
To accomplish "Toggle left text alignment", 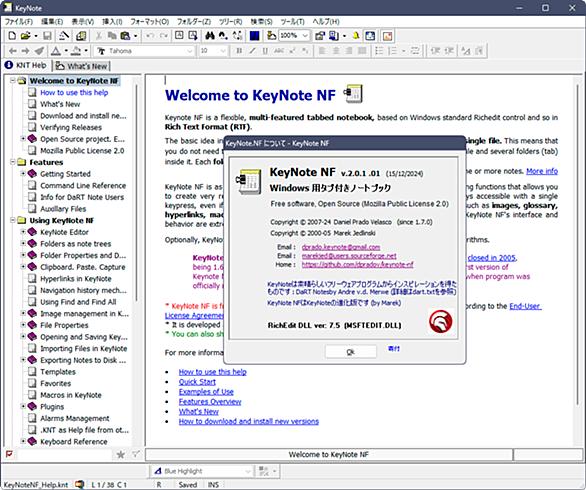I will tap(322, 50).
